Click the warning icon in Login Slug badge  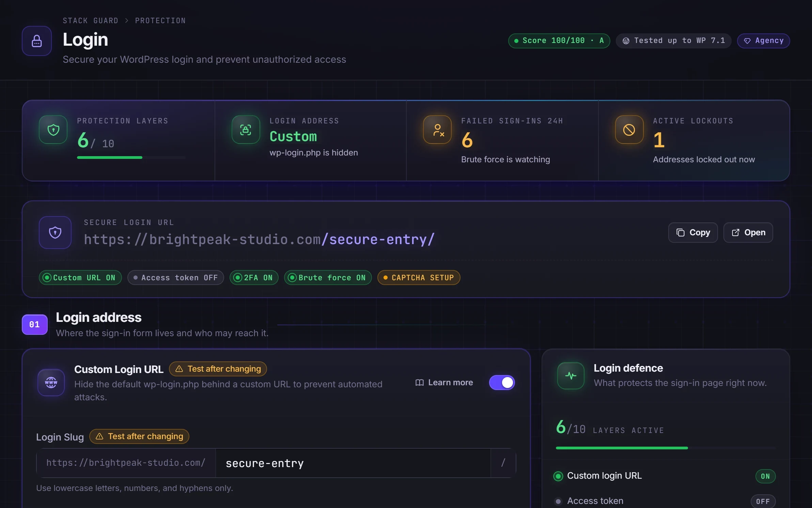[99, 436]
